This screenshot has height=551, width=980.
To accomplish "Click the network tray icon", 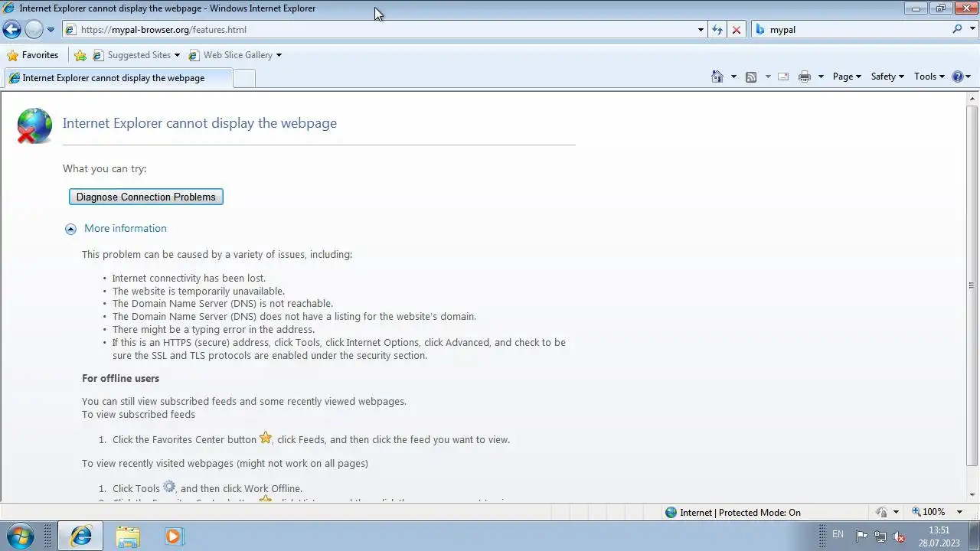I will coord(880,536).
